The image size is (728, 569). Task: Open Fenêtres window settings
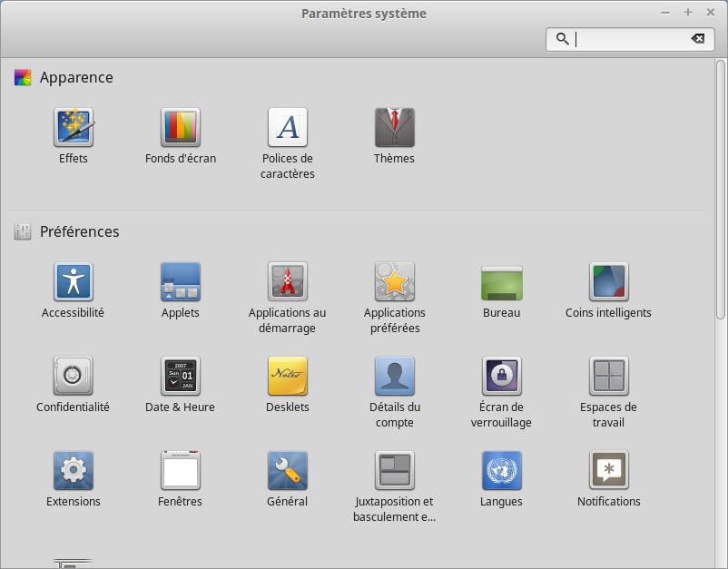(181, 470)
